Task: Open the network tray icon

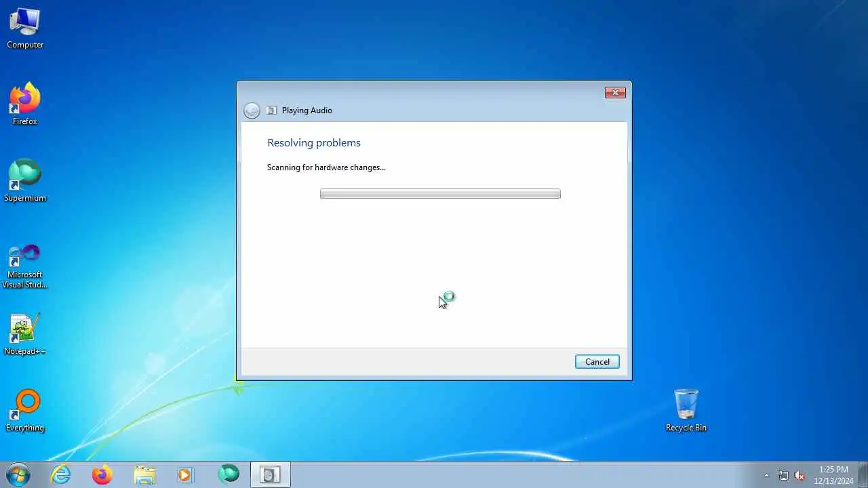Action: pyautogui.click(x=783, y=475)
